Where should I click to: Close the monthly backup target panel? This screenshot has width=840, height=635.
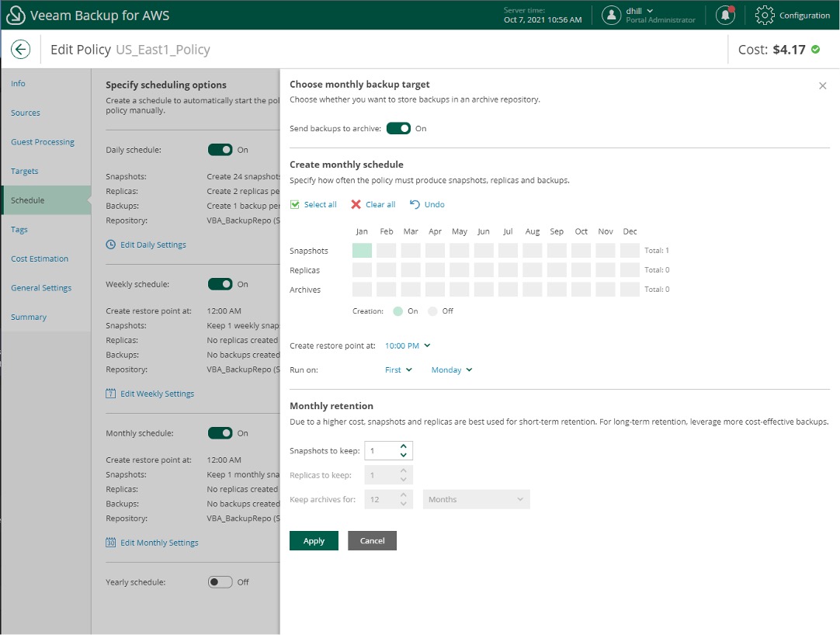pyautogui.click(x=822, y=85)
